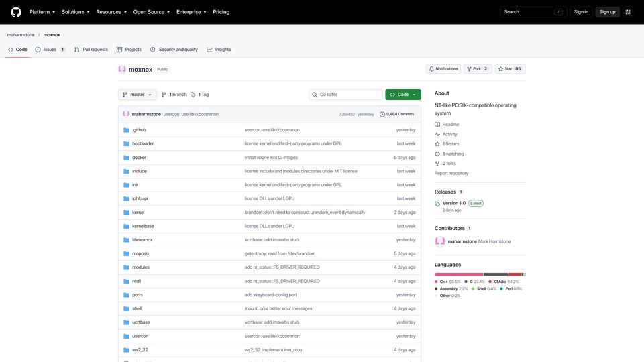Click Report repository link

click(451, 173)
